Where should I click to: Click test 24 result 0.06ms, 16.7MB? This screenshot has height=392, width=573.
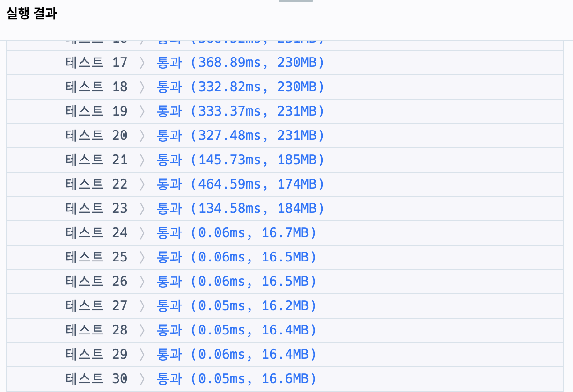(236, 232)
